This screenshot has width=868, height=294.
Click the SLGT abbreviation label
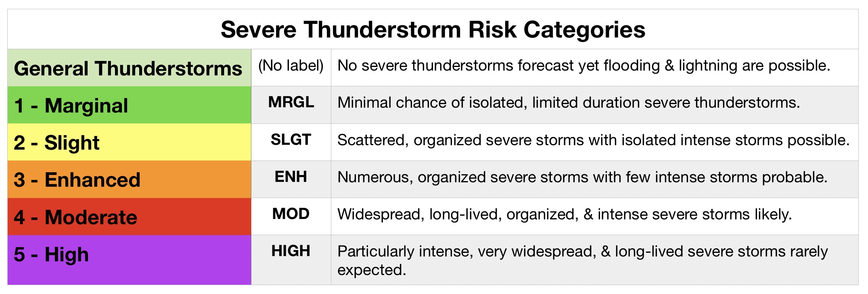pyautogui.click(x=291, y=140)
